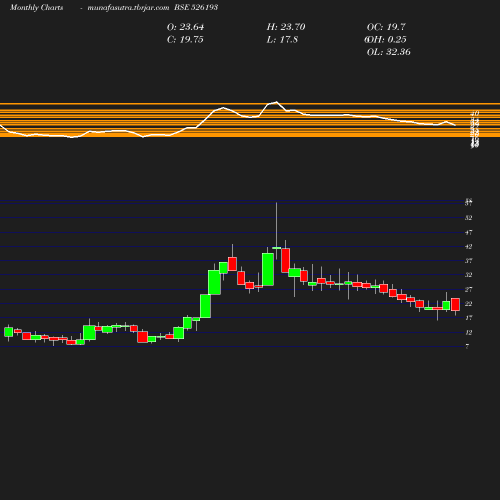Select the close value "C: 19.75"
The width and height of the screenshot is (500, 500).
(185, 40)
